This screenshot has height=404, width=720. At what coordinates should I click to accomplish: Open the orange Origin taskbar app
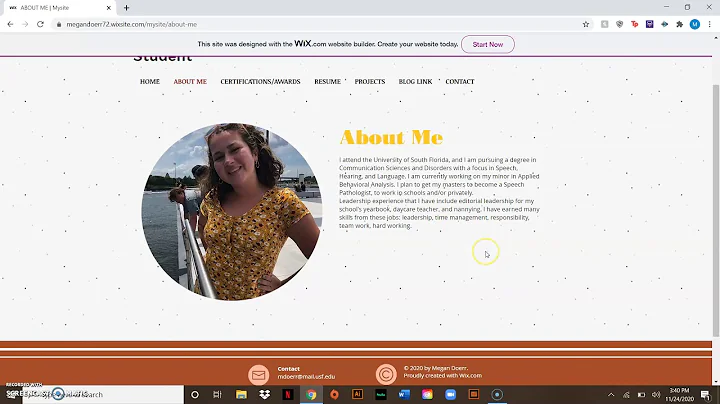pos(334,394)
